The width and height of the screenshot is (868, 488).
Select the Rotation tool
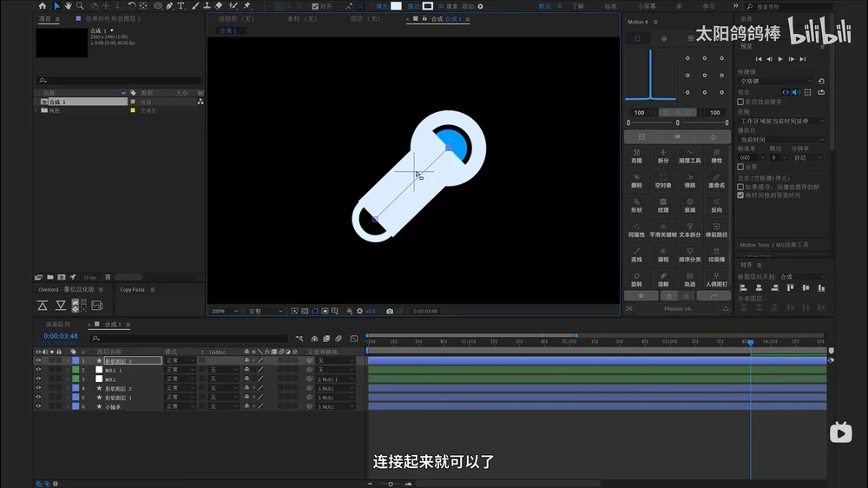[132, 6]
